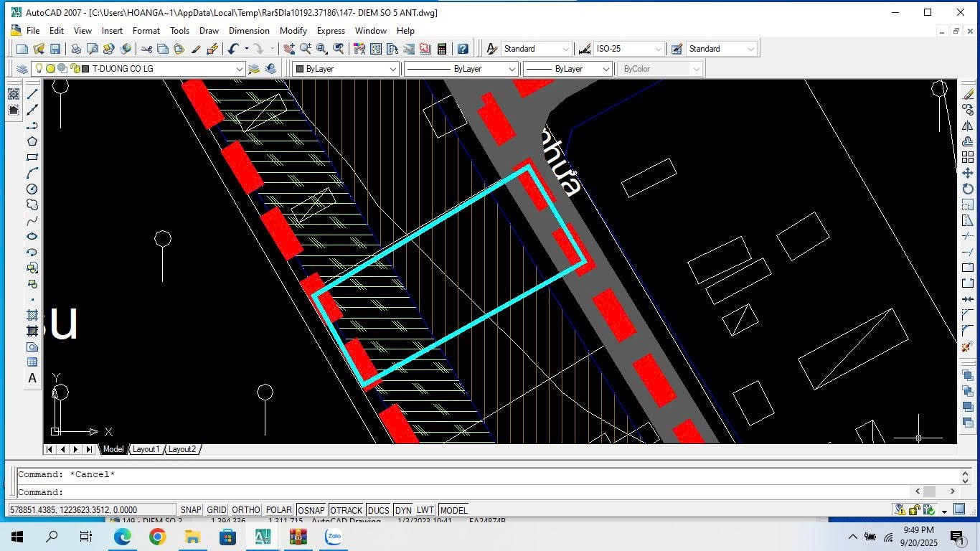
Task: Toggle ORTHO mode in status bar
Action: [x=245, y=510]
